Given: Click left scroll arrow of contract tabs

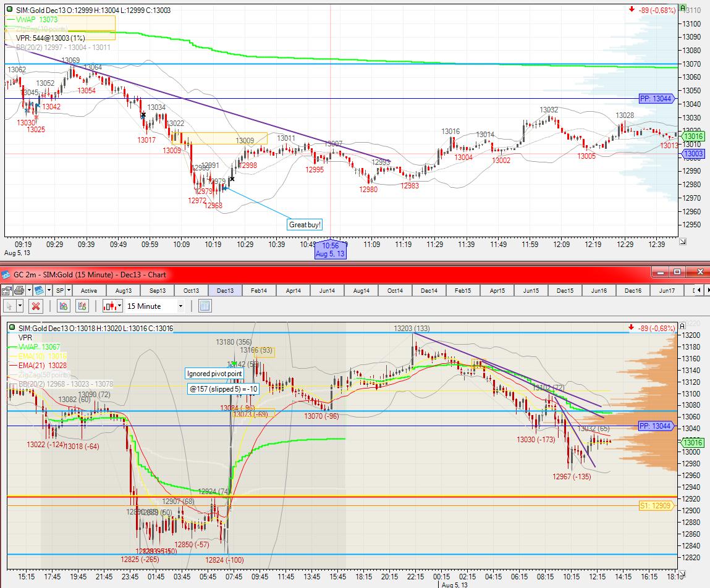Looking at the screenshot, I should click(699, 290).
